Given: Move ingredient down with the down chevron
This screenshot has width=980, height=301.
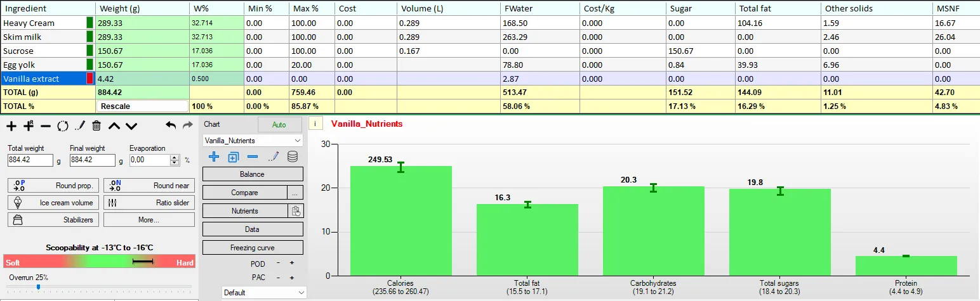Looking at the screenshot, I should coord(131,126).
